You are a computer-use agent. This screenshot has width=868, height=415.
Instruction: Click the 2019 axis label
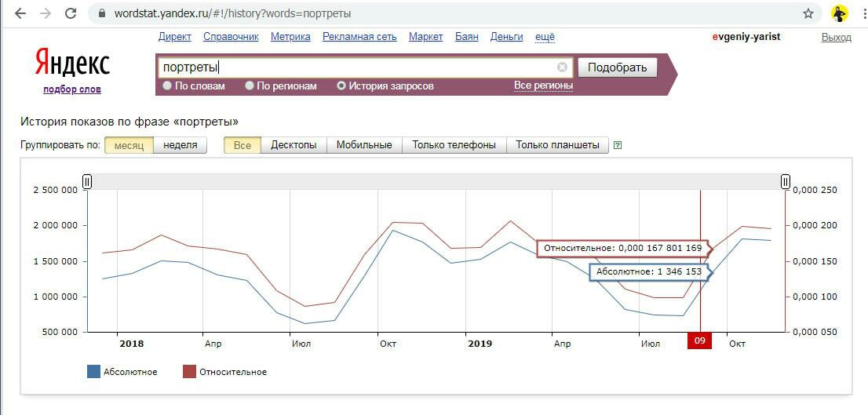(480, 344)
